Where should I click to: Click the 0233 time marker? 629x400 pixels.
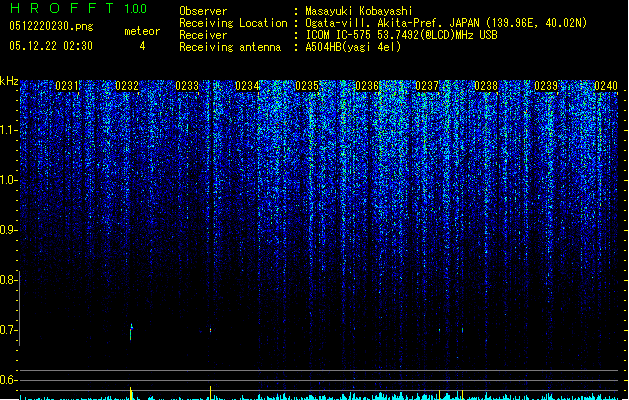(x=187, y=86)
